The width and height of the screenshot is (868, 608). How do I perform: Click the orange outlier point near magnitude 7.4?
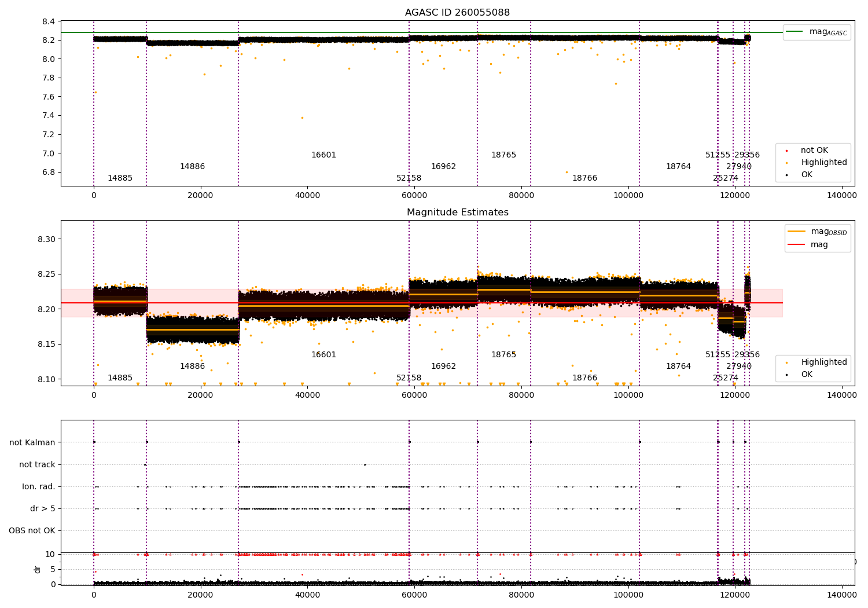pos(302,118)
